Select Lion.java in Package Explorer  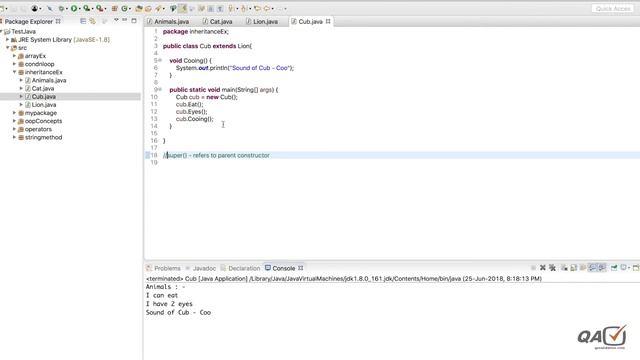point(44,105)
